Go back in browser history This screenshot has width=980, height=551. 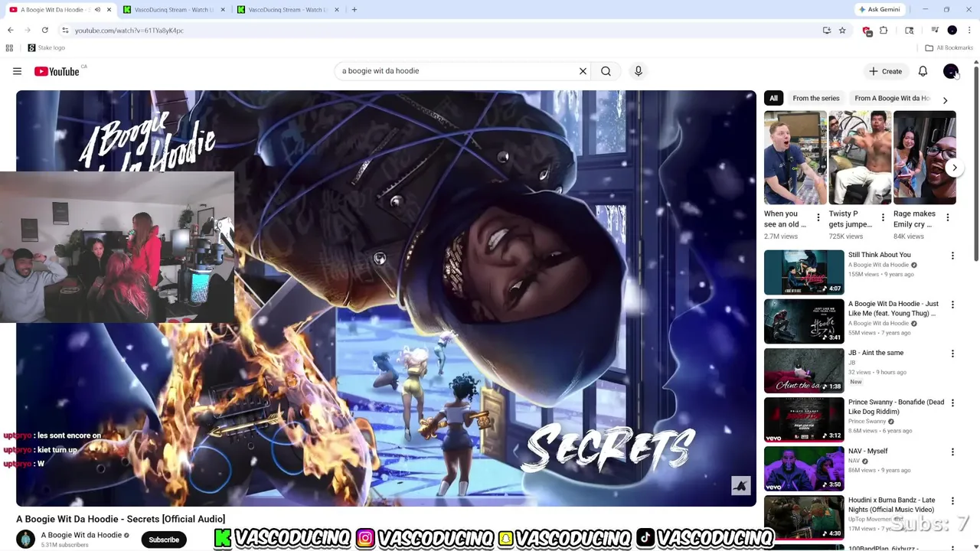coord(10,30)
